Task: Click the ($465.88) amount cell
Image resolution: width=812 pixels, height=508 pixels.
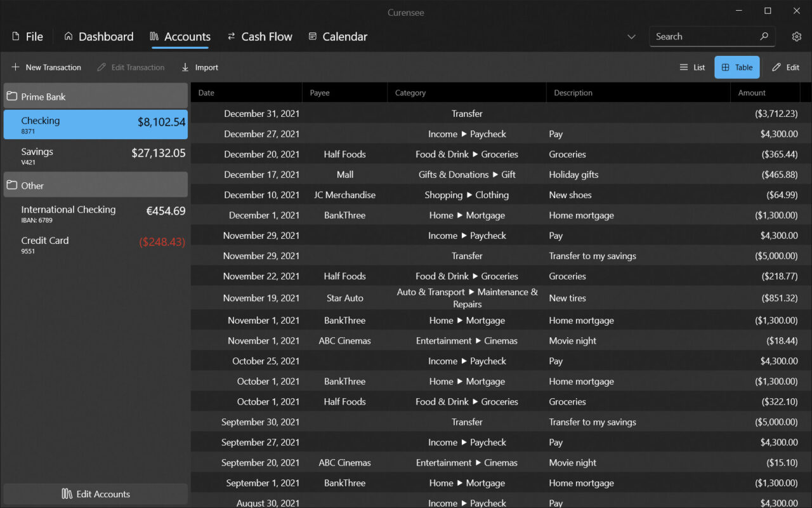Action: click(x=780, y=175)
